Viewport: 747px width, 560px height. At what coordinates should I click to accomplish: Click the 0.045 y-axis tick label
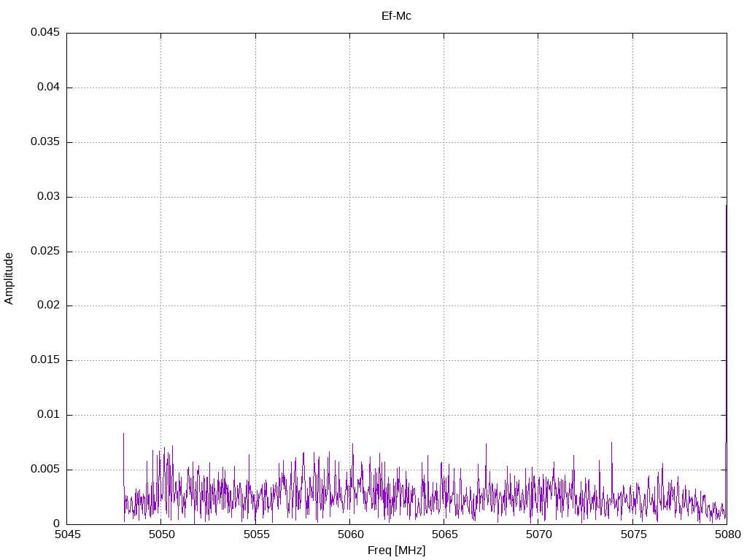[44, 33]
